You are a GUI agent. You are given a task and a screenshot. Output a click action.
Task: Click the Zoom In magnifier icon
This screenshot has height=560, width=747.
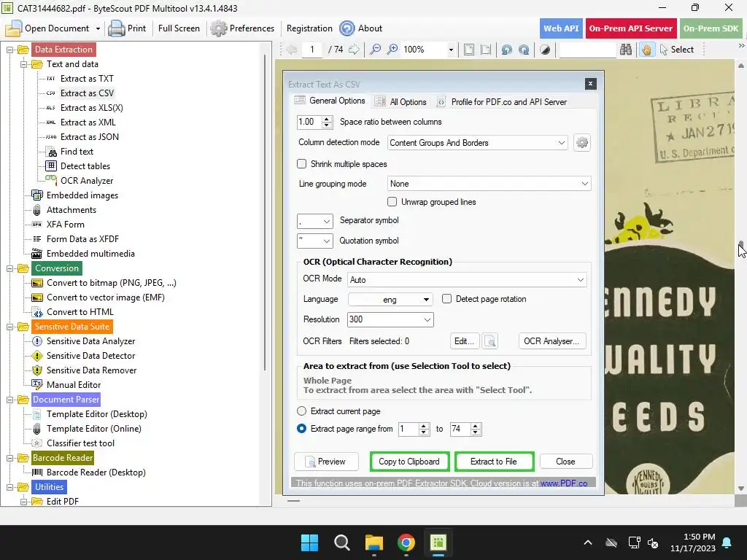[392, 50]
